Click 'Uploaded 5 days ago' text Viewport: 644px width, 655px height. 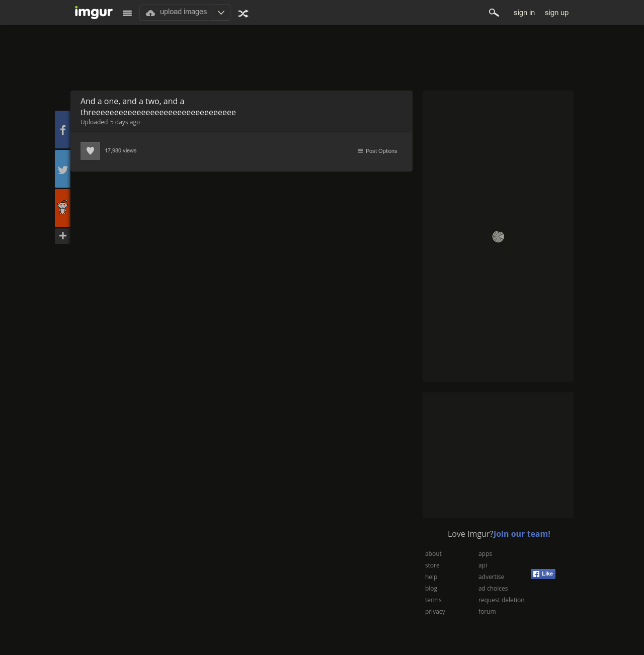[110, 122]
